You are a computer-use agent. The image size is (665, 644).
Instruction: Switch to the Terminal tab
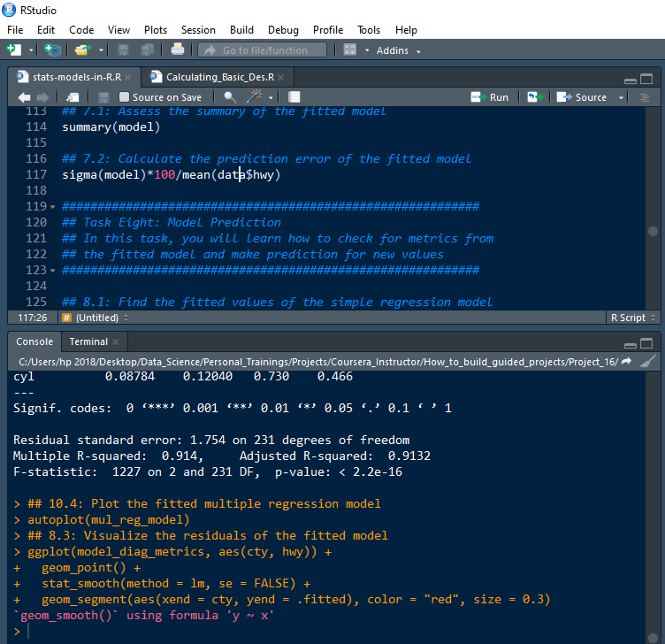88,341
